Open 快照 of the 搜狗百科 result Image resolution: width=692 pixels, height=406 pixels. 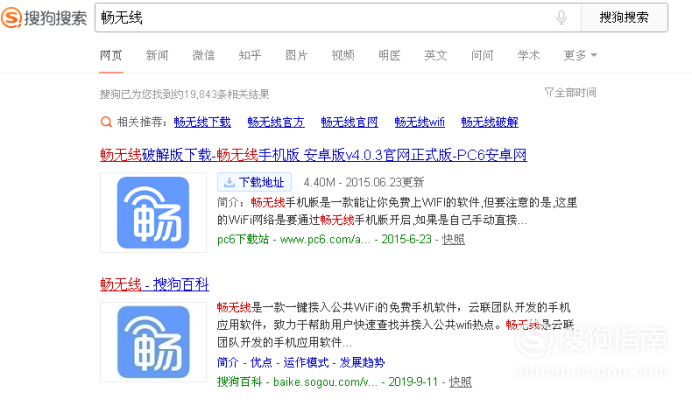click(460, 382)
